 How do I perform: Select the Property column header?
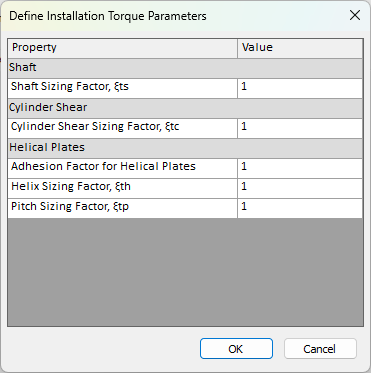123,48
